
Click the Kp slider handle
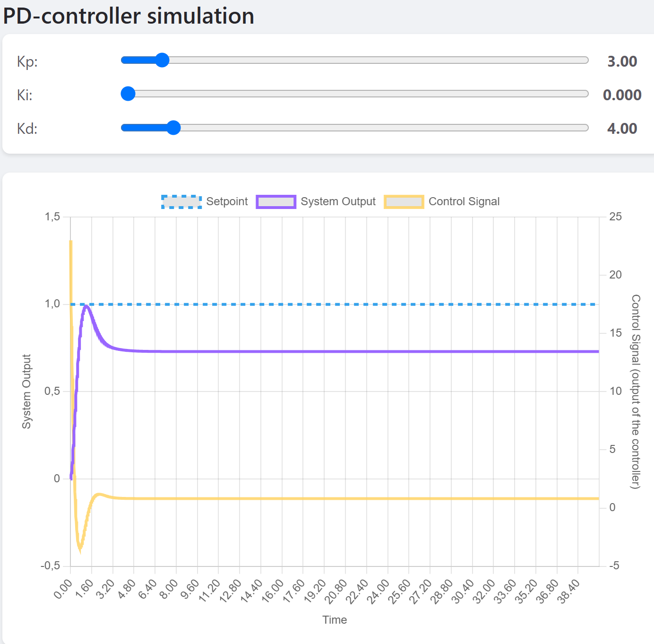162,60
